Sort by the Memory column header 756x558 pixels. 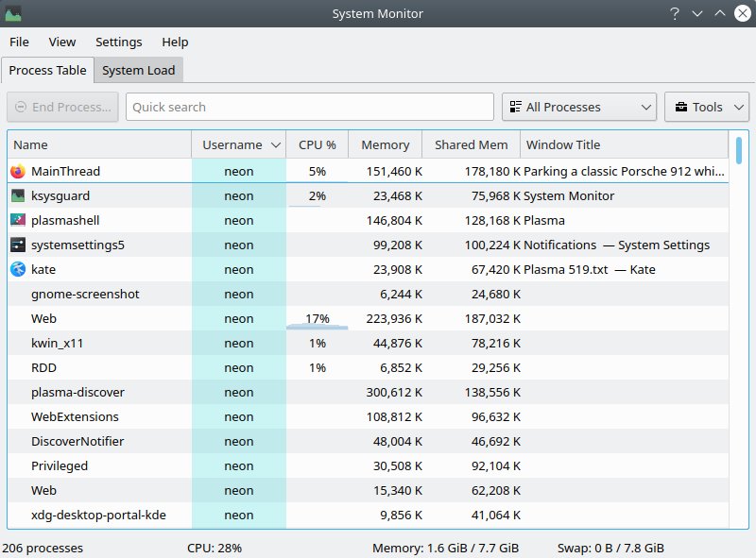tap(385, 145)
